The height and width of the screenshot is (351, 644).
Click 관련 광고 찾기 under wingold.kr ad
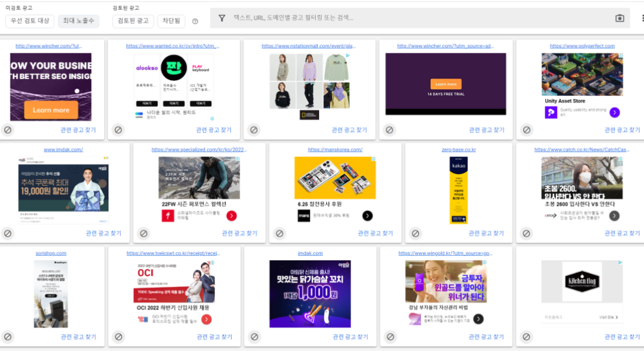click(x=486, y=337)
